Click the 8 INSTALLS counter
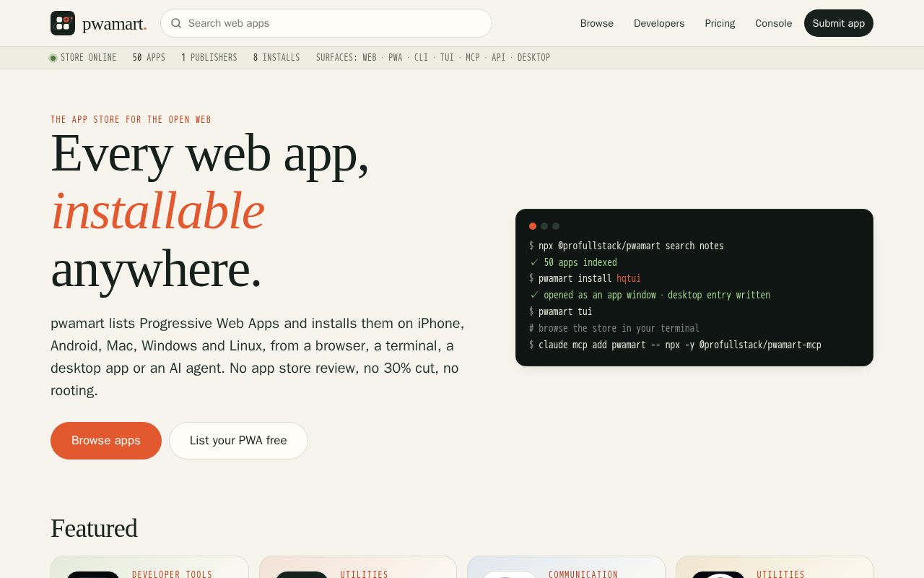924x578 pixels. pyautogui.click(x=276, y=58)
